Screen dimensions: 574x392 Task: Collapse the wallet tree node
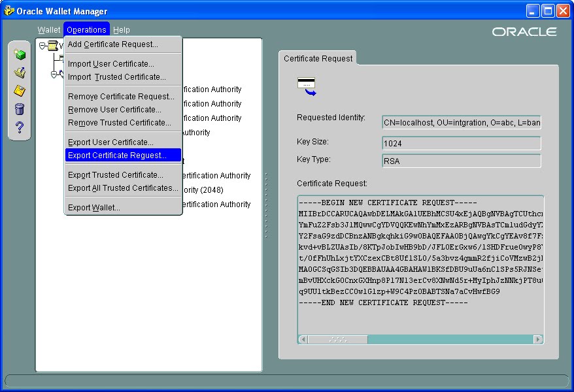tap(41, 46)
